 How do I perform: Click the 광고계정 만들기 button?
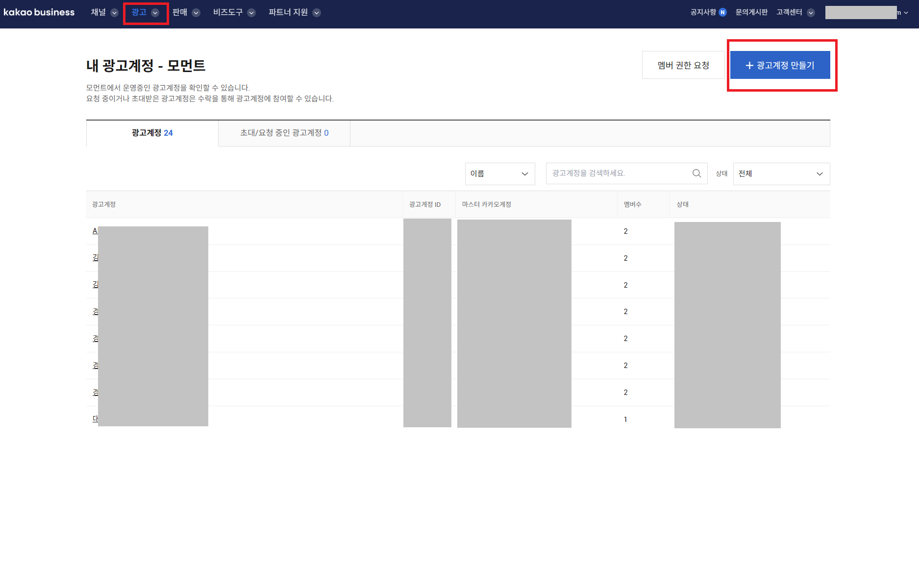779,65
